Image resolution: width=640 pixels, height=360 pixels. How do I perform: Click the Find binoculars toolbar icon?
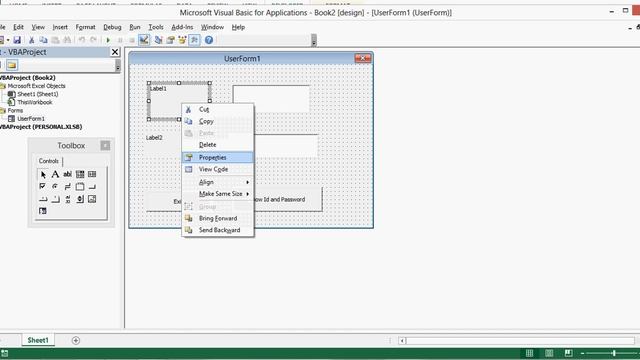[67, 40]
